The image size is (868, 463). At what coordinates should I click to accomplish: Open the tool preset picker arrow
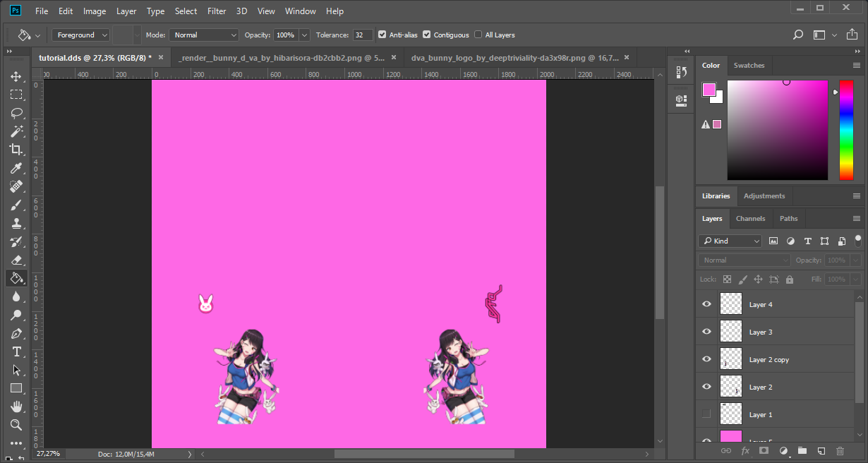pyautogui.click(x=38, y=35)
